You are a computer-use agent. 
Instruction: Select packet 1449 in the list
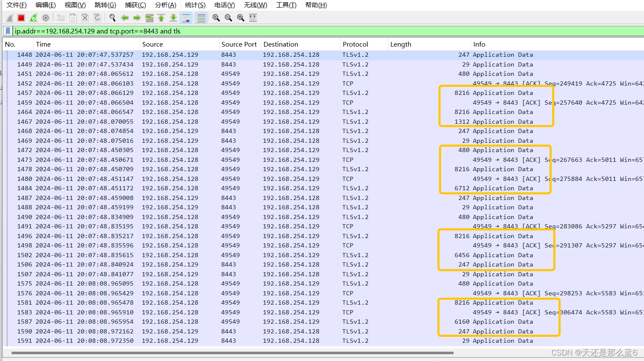[323, 64]
